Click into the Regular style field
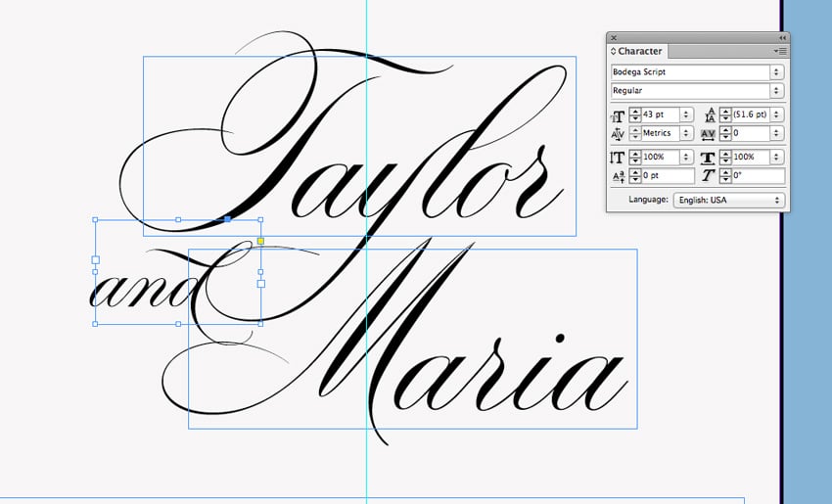 click(x=690, y=91)
